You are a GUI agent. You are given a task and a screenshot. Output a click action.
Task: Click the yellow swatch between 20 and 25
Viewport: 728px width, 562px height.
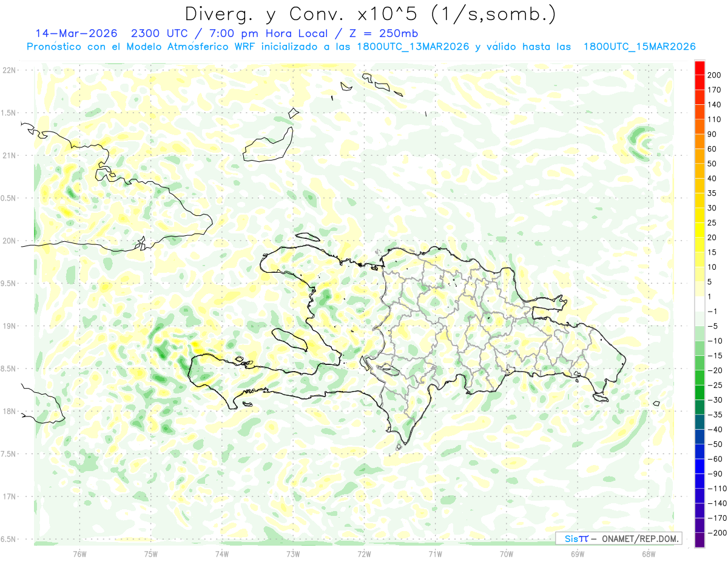700,230
